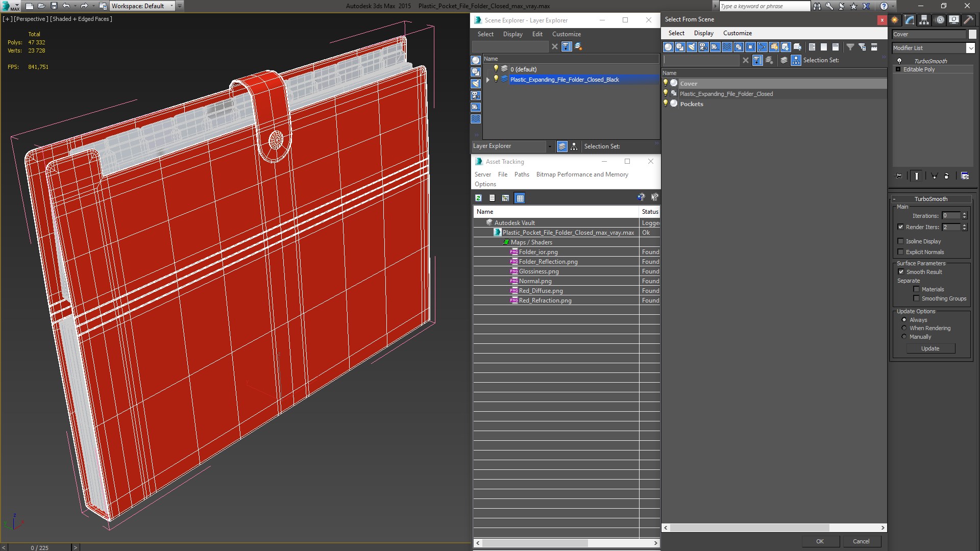Screen dimensions: 980x551
Task: Open Customize menu in Scene Explorer
Action: [x=566, y=34]
